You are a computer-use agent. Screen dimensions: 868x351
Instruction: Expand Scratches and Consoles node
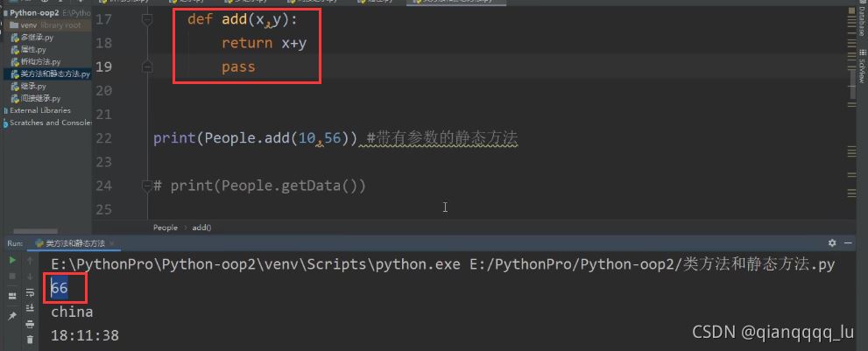tap(51, 123)
